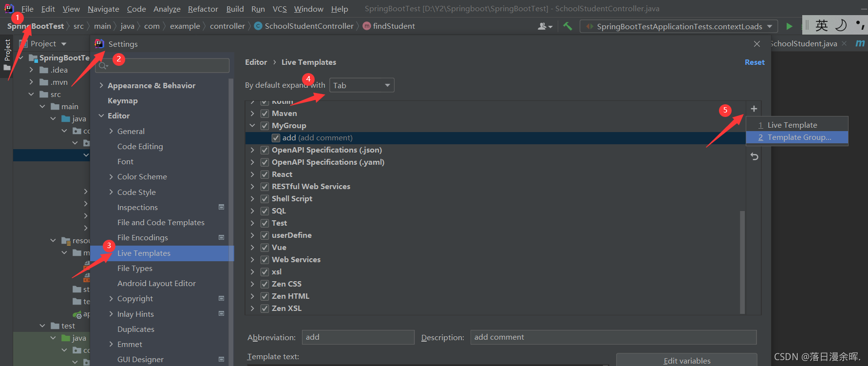Click the findStudent method icon in the breadcrumb

tap(367, 26)
